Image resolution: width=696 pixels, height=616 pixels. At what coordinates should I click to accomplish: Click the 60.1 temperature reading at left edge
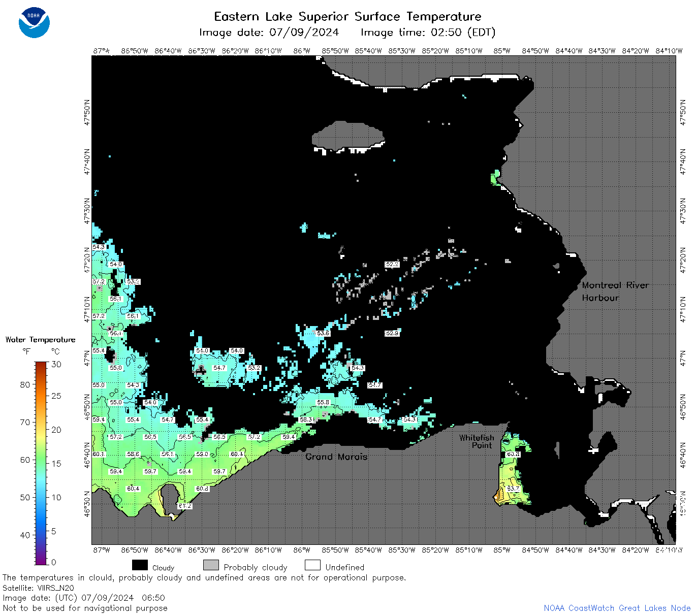[x=98, y=455]
